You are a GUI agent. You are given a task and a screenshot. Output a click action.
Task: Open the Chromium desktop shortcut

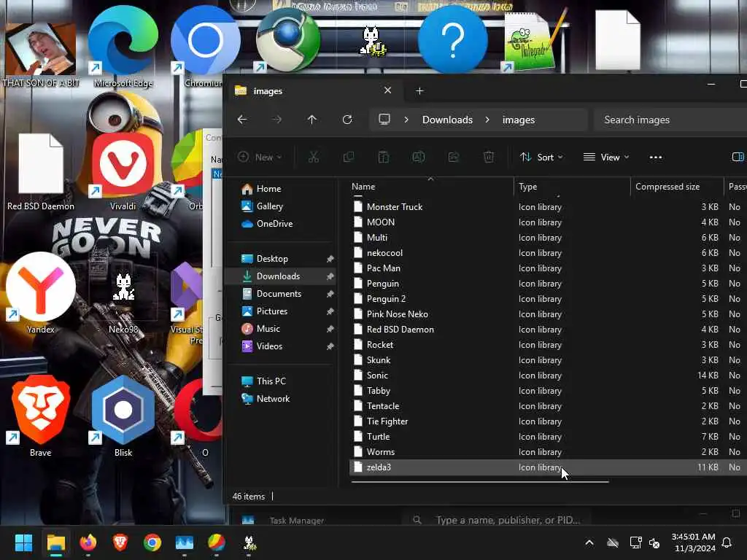pos(205,47)
